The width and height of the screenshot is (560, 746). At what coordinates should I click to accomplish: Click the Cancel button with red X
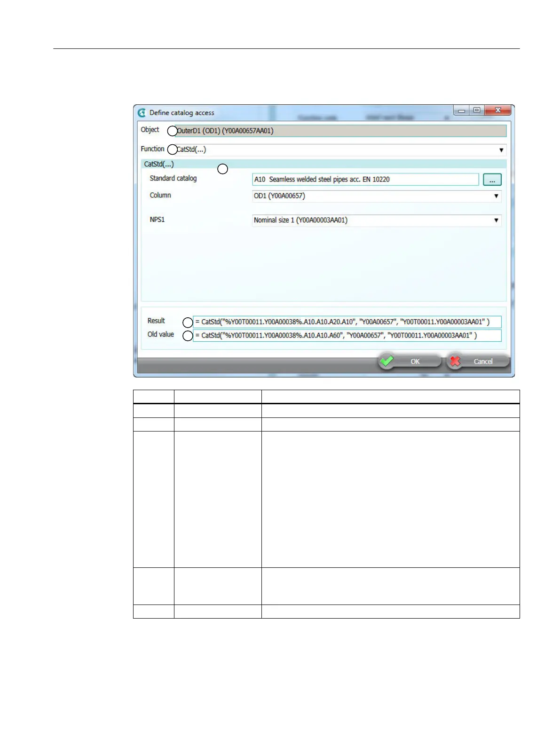click(x=478, y=361)
